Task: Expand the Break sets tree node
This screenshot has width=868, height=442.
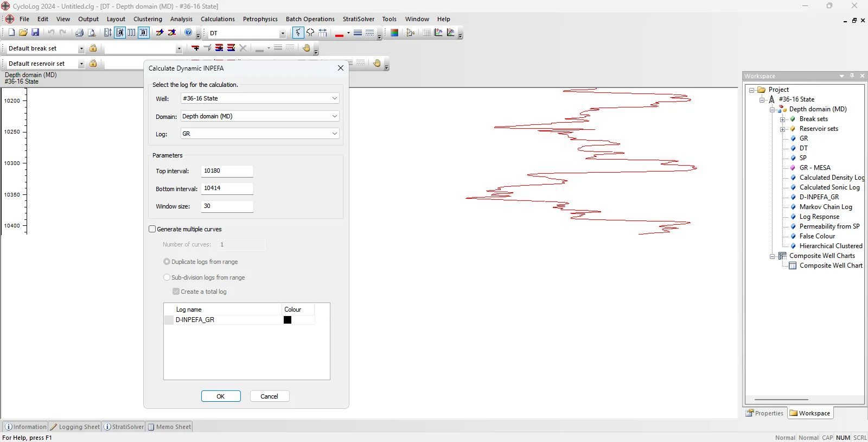Action: click(783, 119)
